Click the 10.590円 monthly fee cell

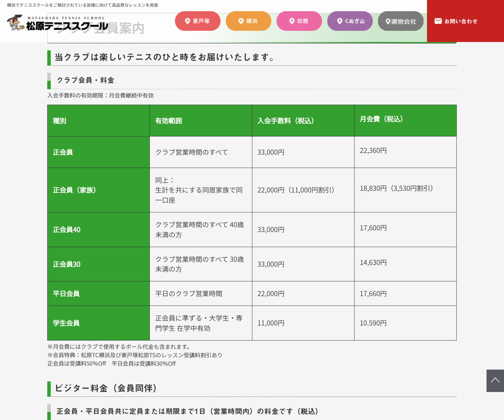pyautogui.click(x=405, y=323)
